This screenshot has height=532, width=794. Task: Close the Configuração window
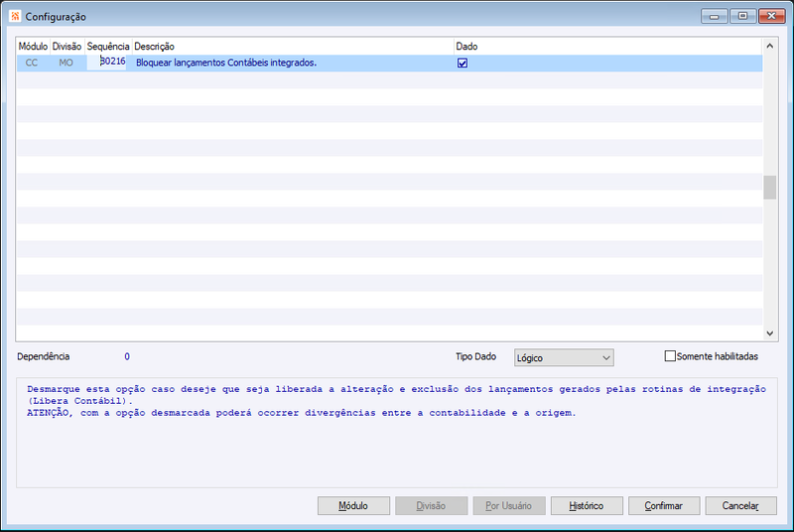(x=772, y=16)
